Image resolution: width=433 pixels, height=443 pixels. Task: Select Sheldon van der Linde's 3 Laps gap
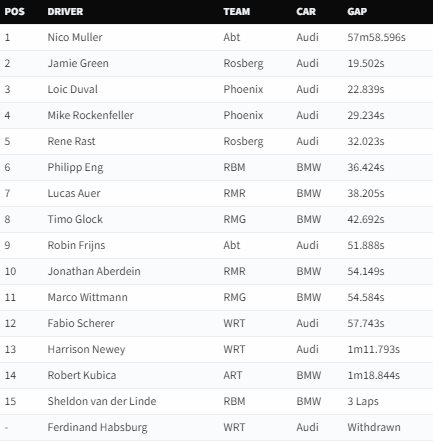coord(363,401)
